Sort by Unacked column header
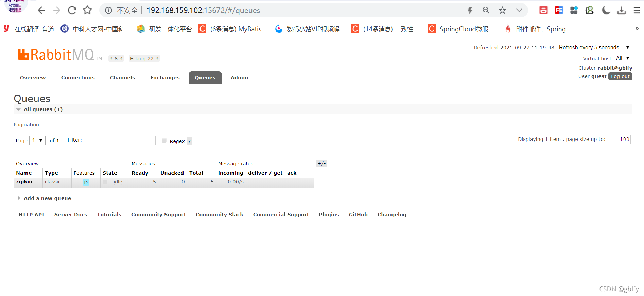The width and height of the screenshot is (644, 296). [x=172, y=173]
